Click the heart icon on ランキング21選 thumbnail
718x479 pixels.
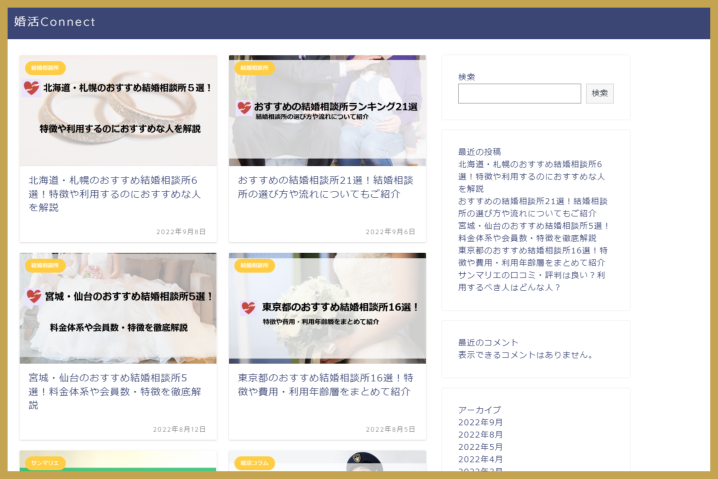(244, 108)
